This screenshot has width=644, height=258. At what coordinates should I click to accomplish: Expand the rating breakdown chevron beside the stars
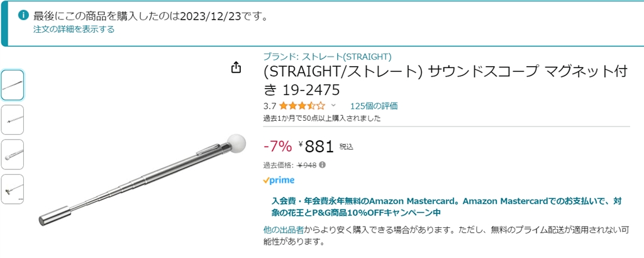click(x=333, y=106)
